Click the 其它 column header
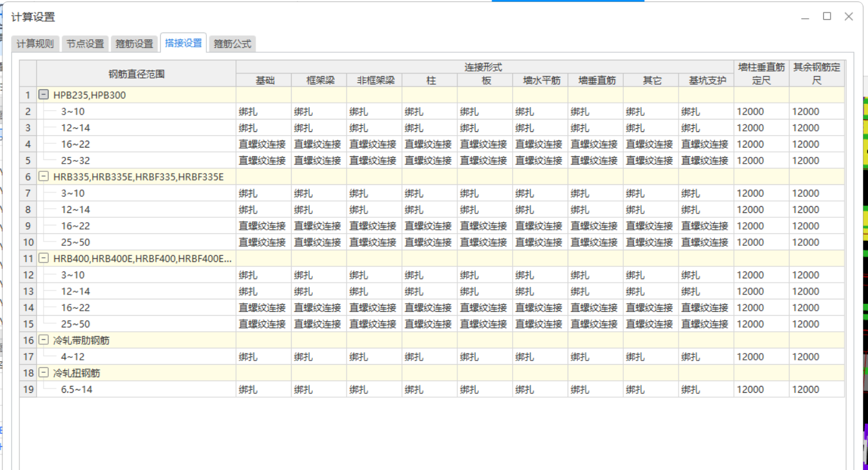The image size is (868, 470). pos(651,80)
